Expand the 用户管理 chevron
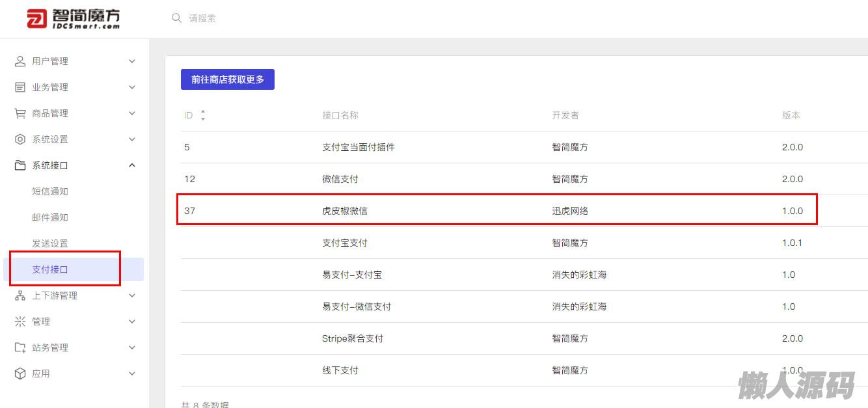The width and height of the screenshot is (868, 408). (132, 61)
